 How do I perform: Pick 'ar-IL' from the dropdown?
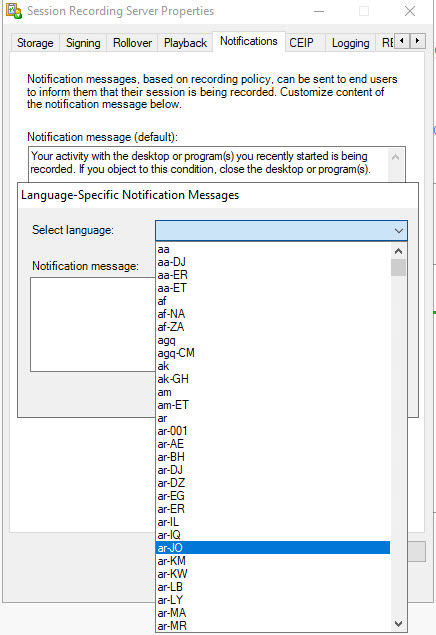click(273, 522)
